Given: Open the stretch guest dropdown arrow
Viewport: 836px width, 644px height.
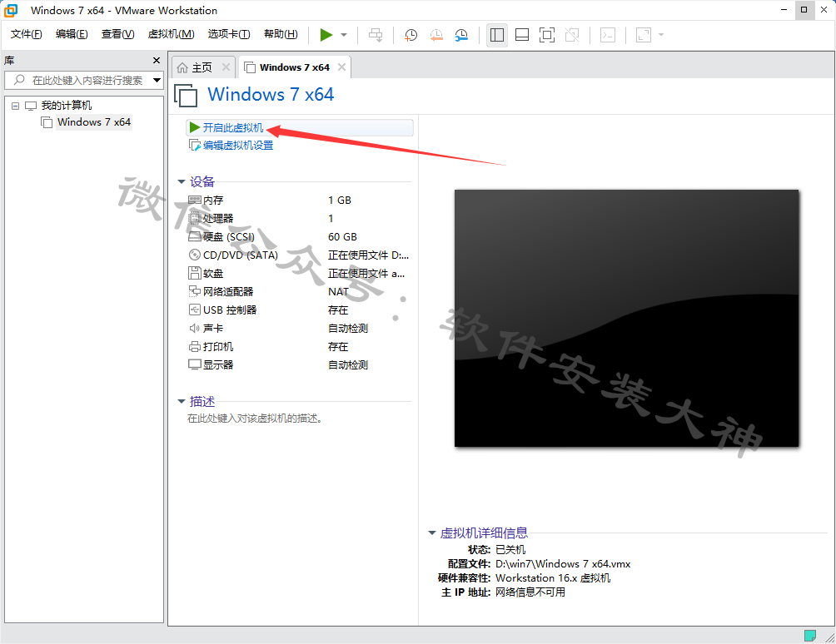Looking at the screenshot, I should point(661,35).
